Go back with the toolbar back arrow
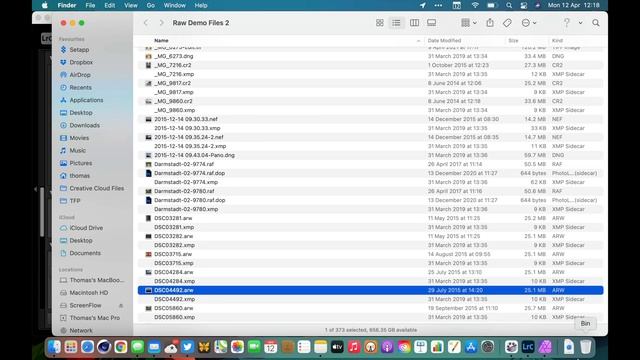 (x=146, y=23)
